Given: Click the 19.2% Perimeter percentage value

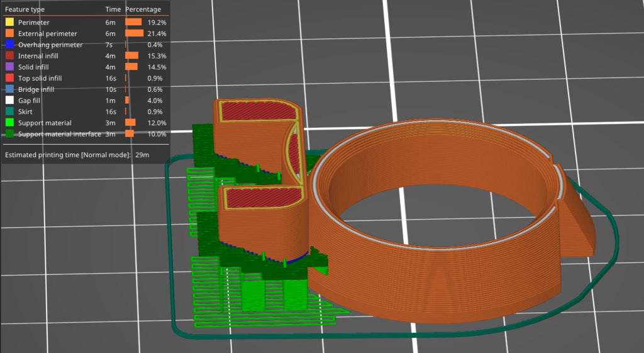Looking at the screenshot, I should tap(157, 23).
